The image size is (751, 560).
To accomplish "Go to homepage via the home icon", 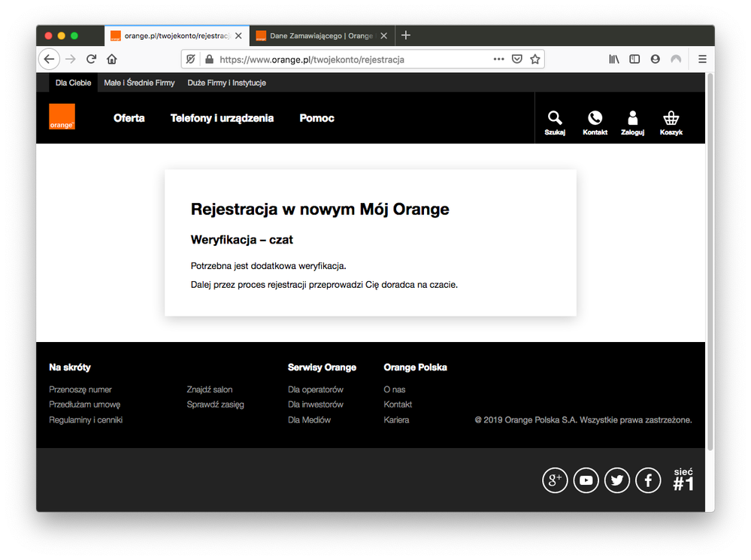I will 111,59.
